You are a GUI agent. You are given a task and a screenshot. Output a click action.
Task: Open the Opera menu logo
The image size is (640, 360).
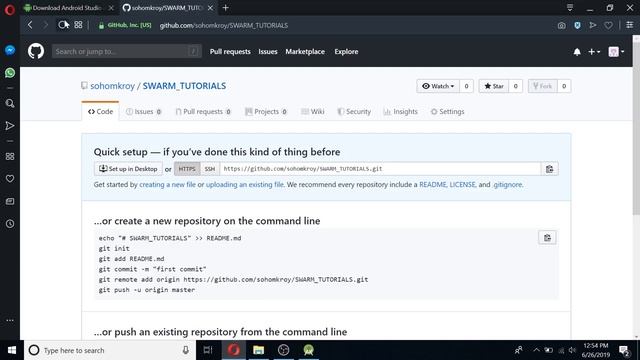[10, 9]
